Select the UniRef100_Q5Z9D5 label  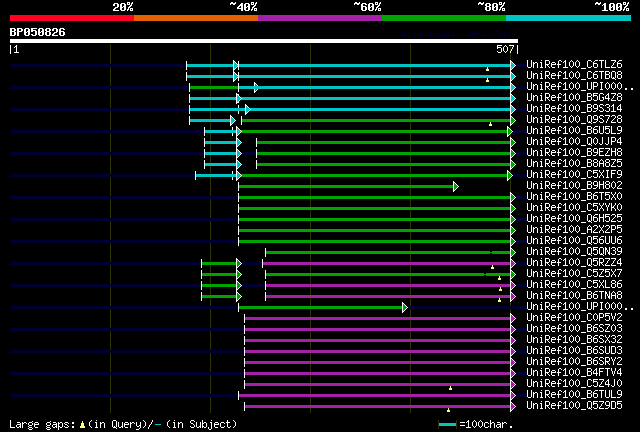[574, 406]
